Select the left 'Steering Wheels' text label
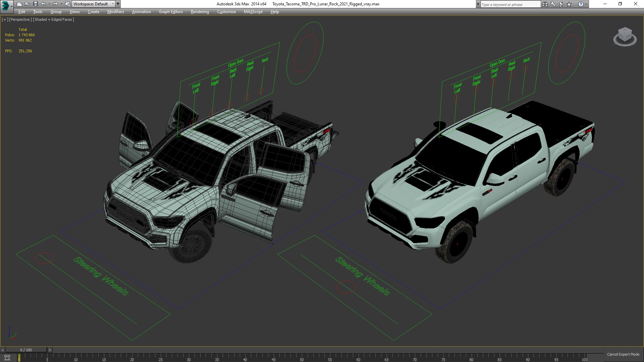This screenshot has width=644, height=362. click(101, 276)
